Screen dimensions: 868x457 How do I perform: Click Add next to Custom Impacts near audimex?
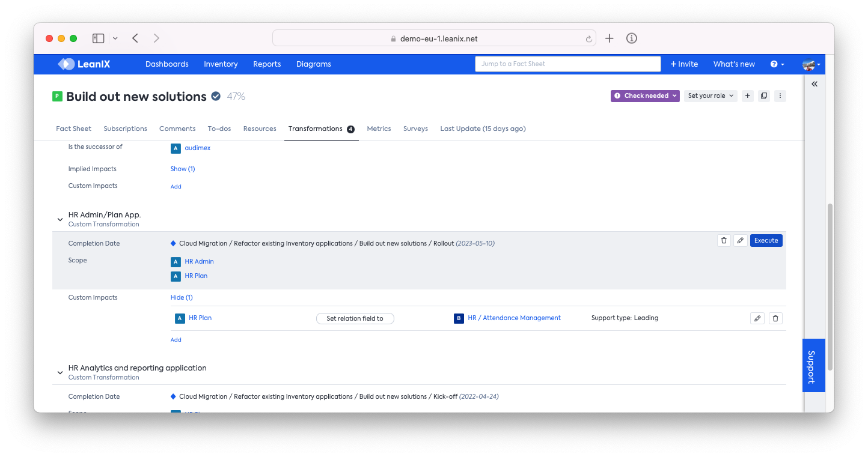coord(176,187)
